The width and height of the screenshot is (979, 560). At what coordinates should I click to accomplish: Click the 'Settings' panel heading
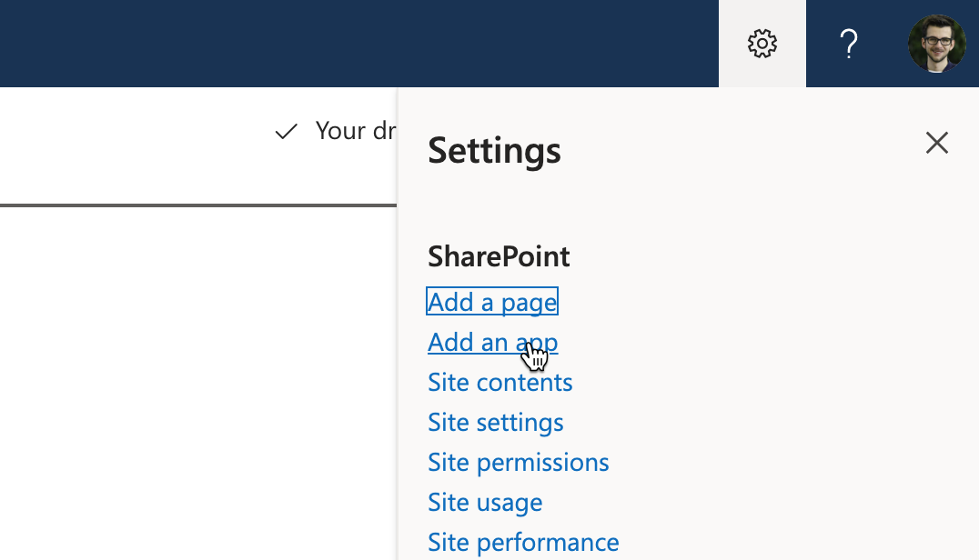click(x=494, y=151)
